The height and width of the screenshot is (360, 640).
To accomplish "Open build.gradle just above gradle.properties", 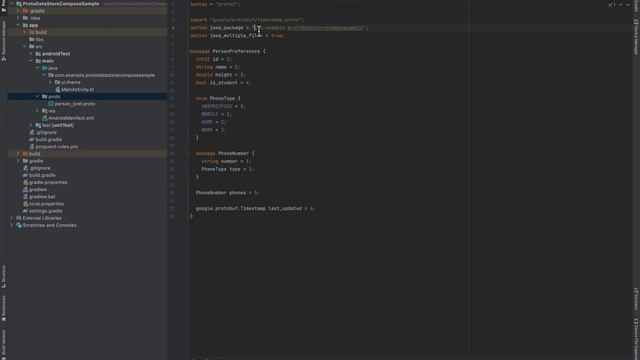I will [42, 175].
